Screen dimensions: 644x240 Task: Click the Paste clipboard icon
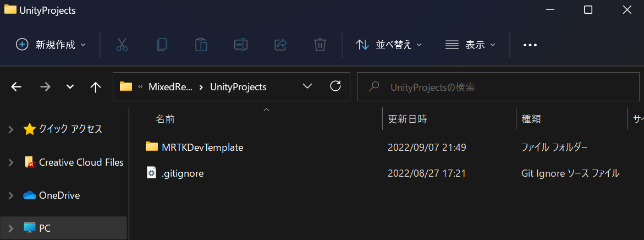click(201, 45)
